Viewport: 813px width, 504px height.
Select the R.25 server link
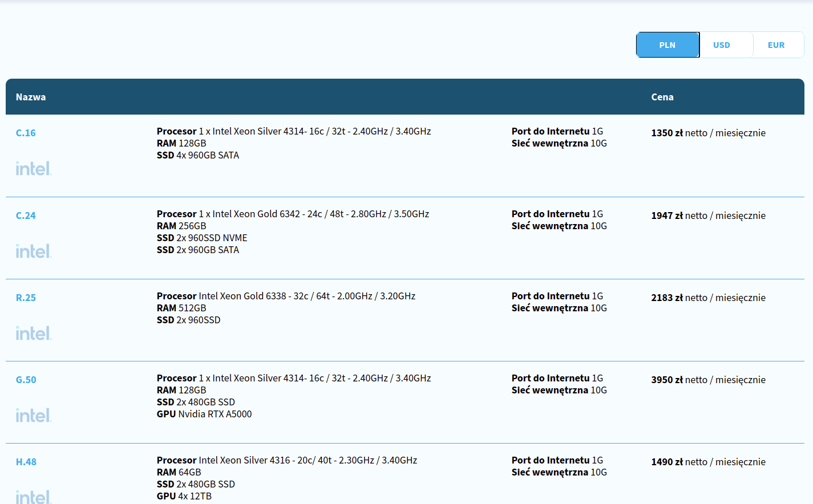tap(26, 298)
